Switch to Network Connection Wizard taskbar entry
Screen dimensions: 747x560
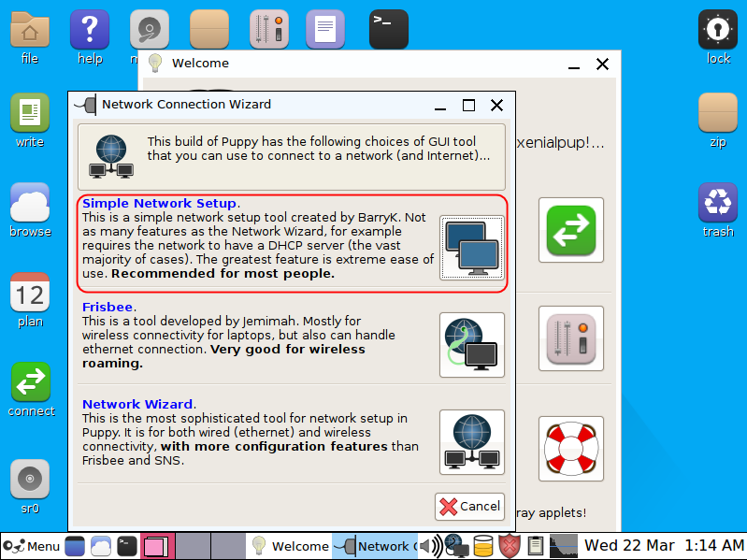(x=375, y=546)
